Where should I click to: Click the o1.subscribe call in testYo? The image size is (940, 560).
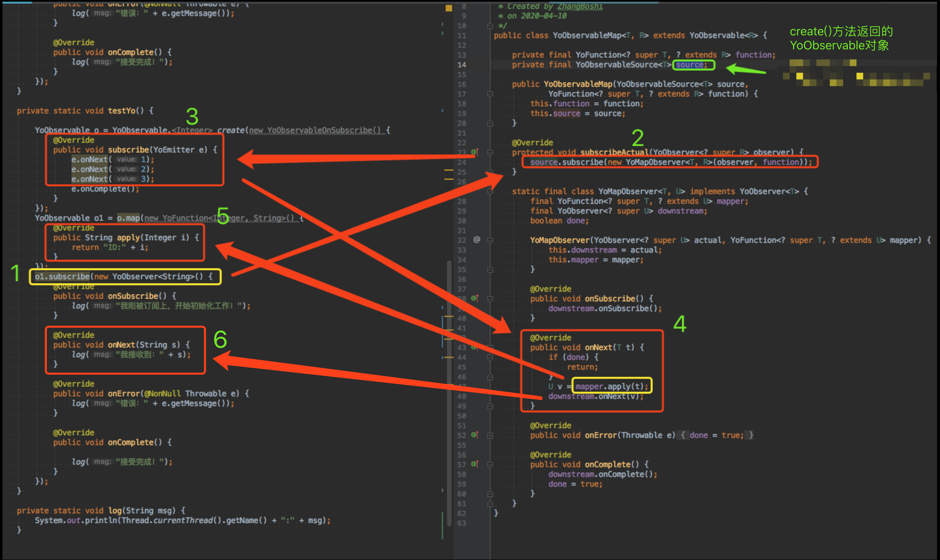62,277
